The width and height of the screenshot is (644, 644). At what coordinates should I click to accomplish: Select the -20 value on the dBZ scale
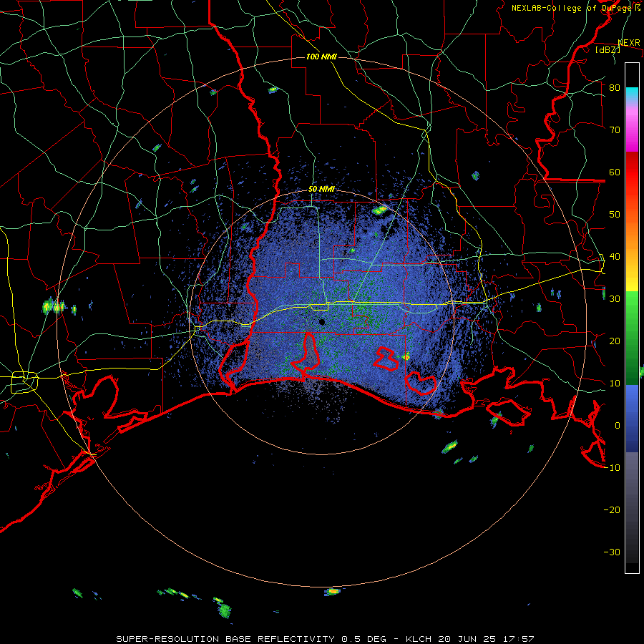coord(612,509)
